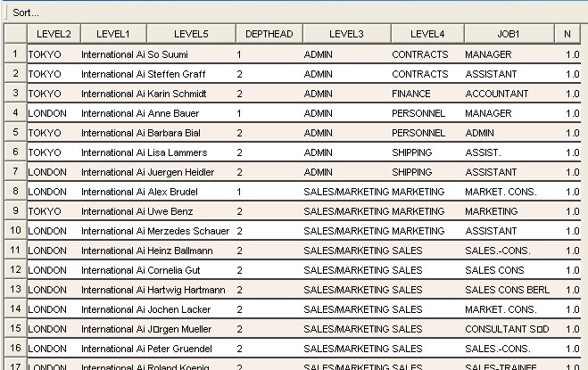Select row number 15 header
Image resolution: width=588 pixels, height=370 pixels.
[x=15, y=328]
